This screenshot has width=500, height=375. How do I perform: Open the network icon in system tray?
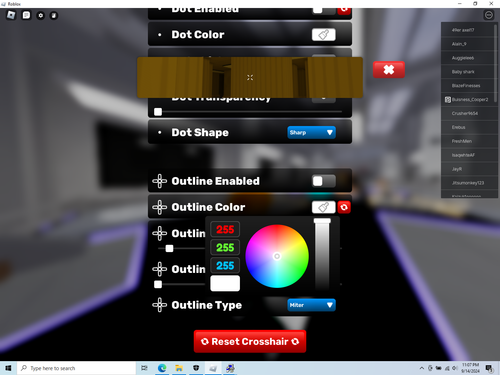447,368
